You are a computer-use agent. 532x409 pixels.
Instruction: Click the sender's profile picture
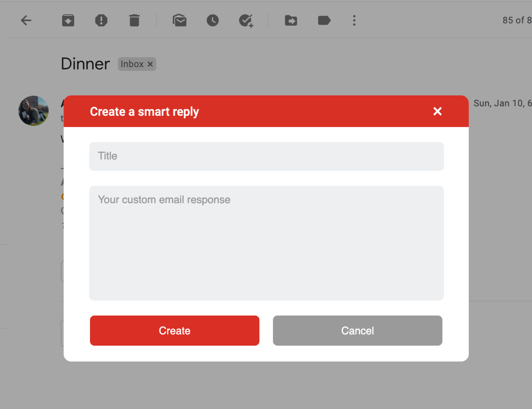pyautogui.click(x=33, y=111)
